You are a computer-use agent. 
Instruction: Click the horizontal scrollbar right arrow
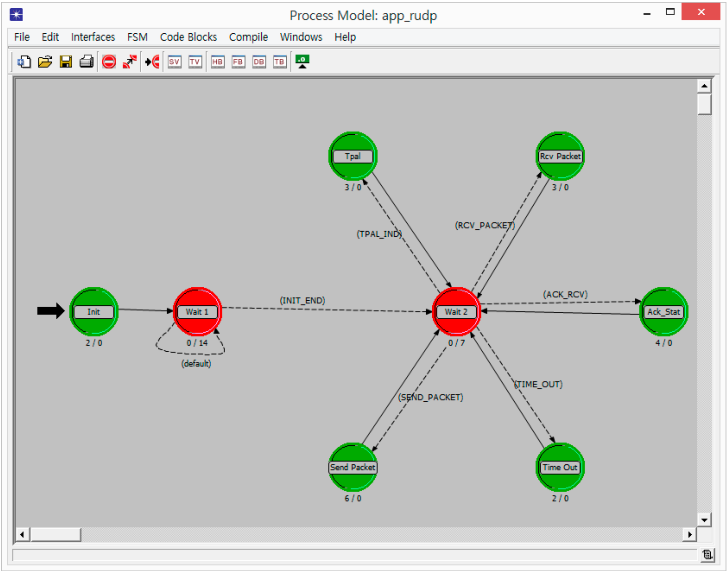tap(690, 535)
